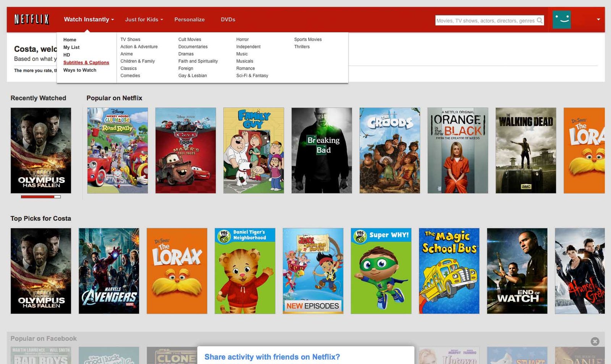The height and width of the screenshot is (364, 611).
Task: Choose the HD menu entry
Action: (67, 55)
